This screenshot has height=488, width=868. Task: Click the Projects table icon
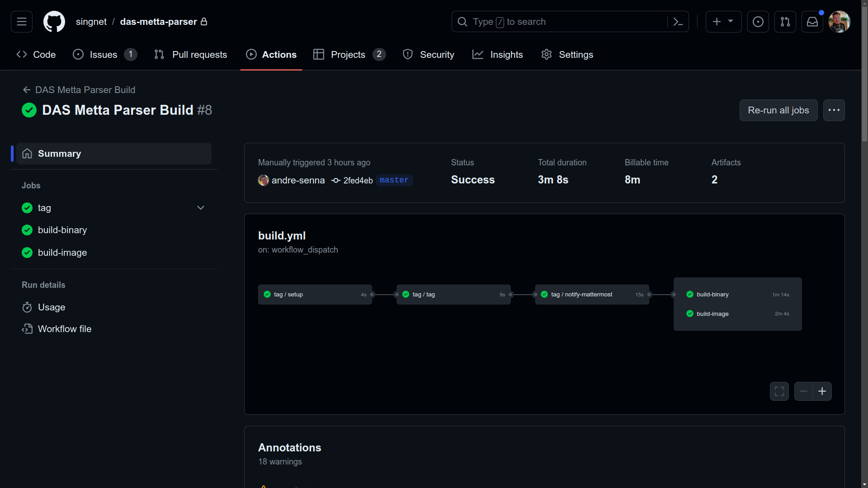pyautogui.click(x=319, y=54)
